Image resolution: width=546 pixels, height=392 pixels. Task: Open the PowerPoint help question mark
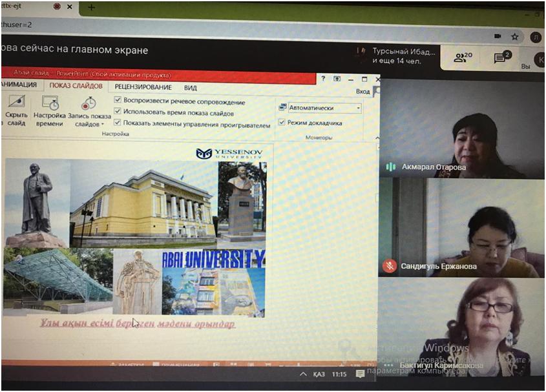[323, 79]
